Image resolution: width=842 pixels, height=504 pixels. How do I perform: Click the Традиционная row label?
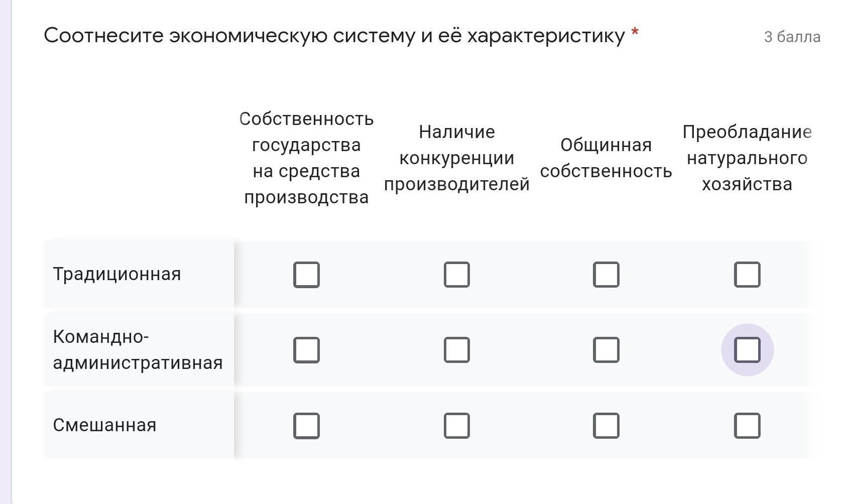coord(117,274)
